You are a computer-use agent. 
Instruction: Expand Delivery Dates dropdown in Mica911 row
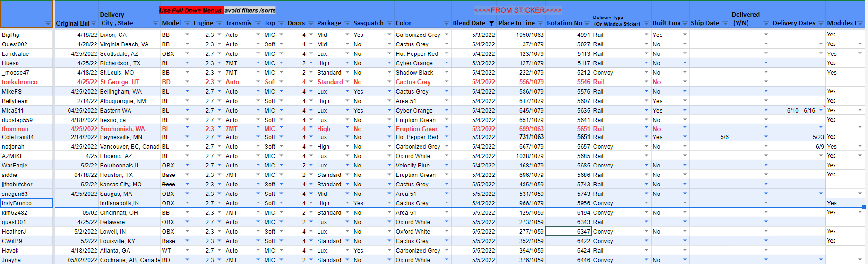click(821, 110)
